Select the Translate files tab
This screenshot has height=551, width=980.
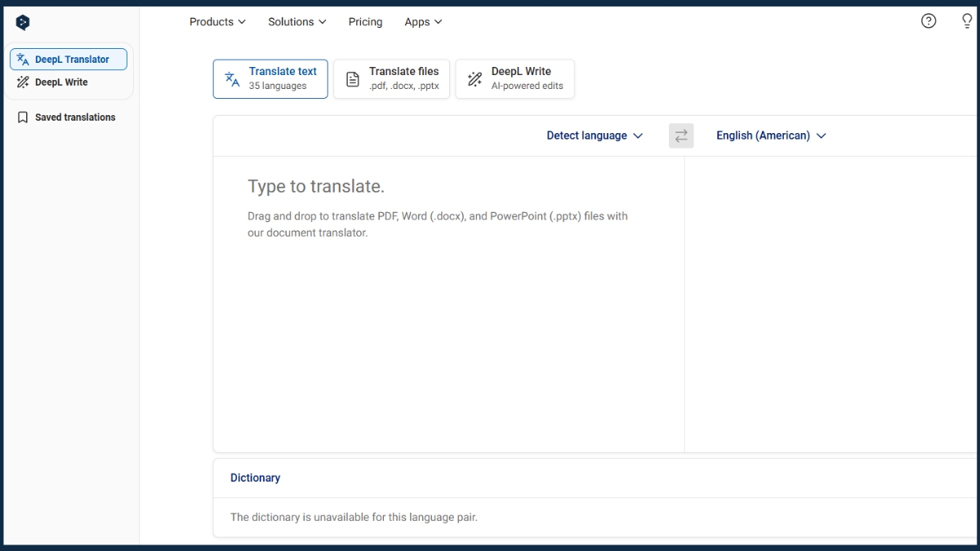(x=392, y=79)
